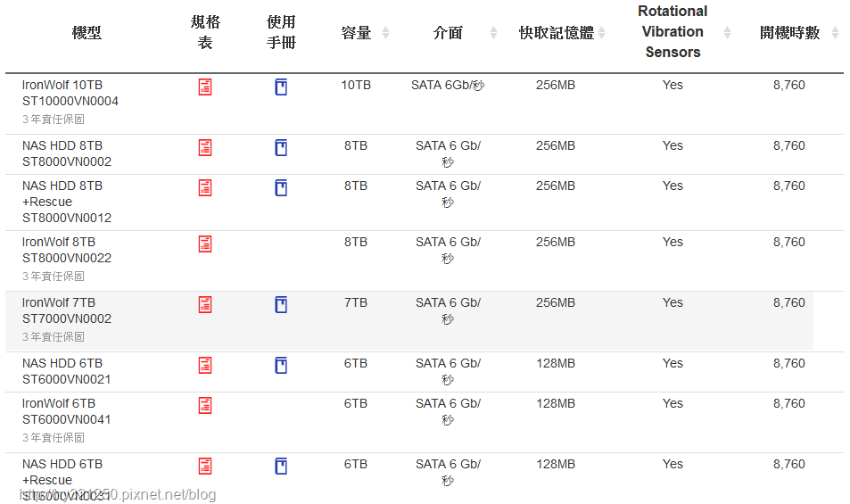This screenshot has width=850, height=504.
Task: Sort table by 開機時數 column arrows
Action: pyautogui.click(x=836, y=32)
